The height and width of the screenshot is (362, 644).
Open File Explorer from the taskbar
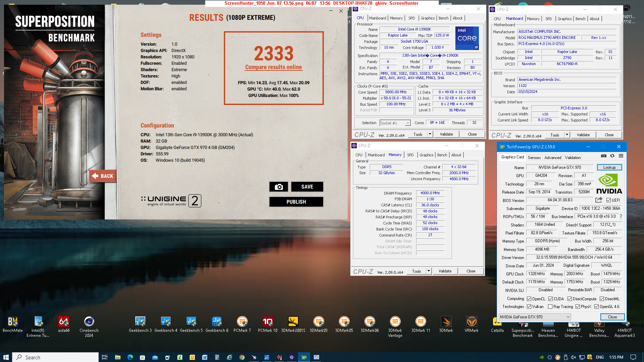tap(117, 357)
